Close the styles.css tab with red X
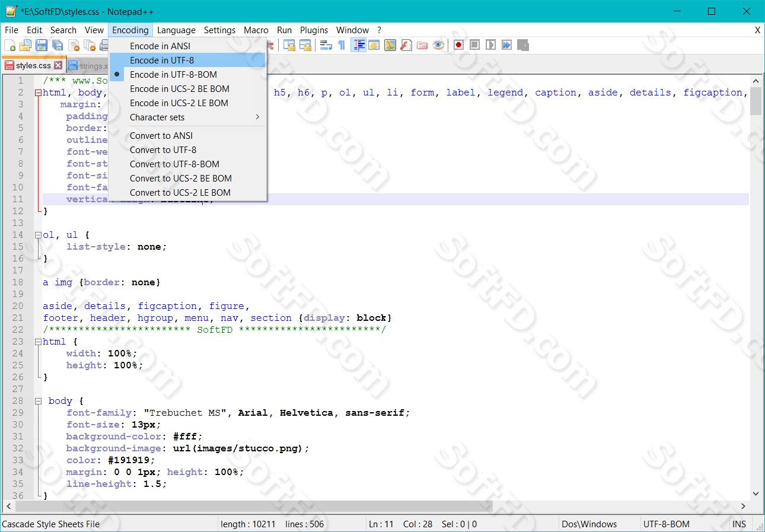765x532 pixels. tap(58, 65)
